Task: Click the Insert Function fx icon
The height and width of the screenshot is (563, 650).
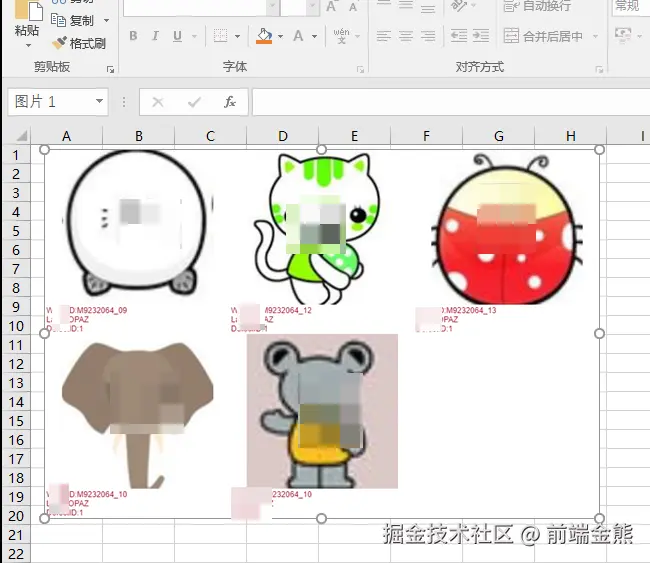Action: (230, 102)
